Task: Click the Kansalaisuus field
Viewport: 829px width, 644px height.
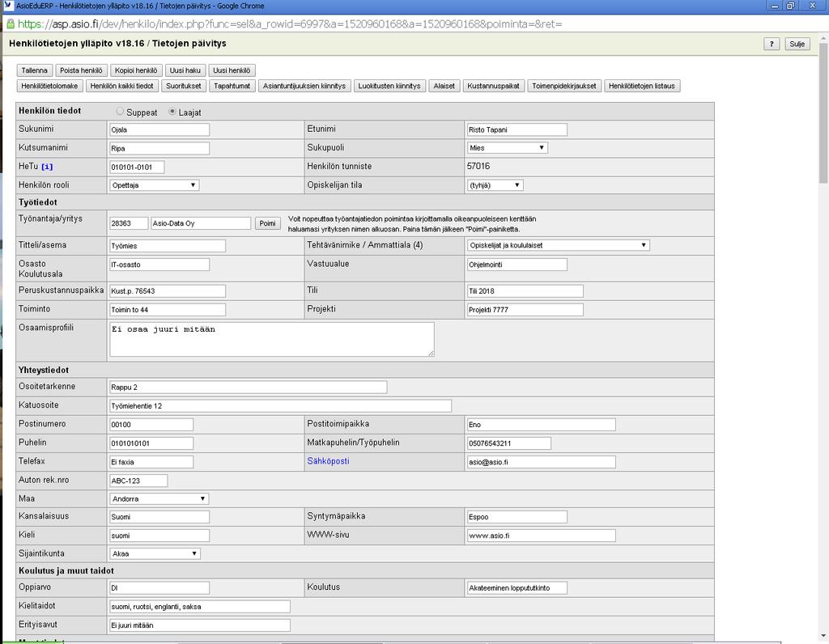Action: 159,517
